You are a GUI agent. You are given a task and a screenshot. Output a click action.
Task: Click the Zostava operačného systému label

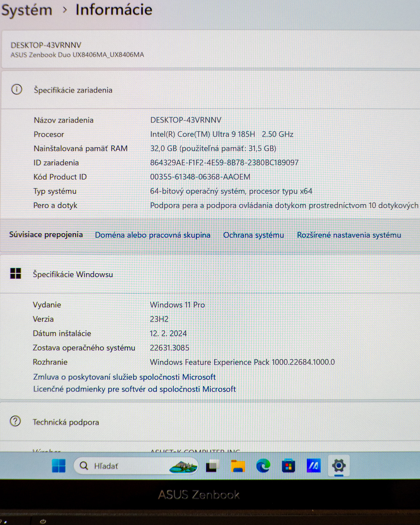[84, 348]
